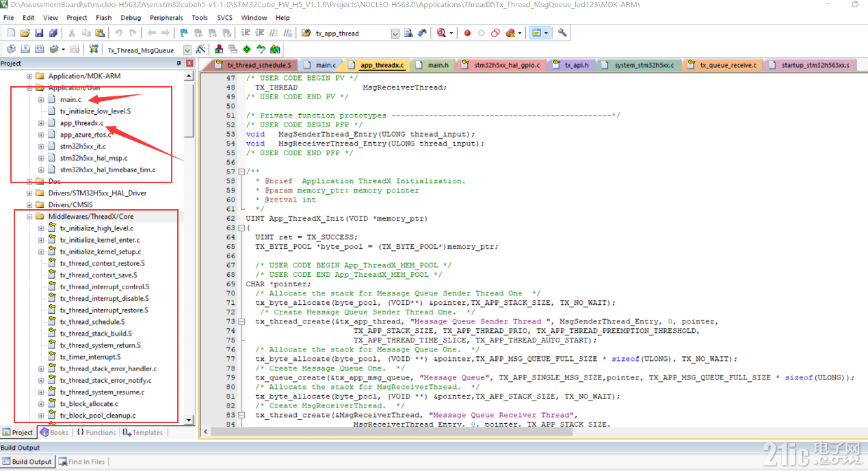Open the SVCS menu
The width and height of the screenshot is (868, 471).
click(224, 18)
